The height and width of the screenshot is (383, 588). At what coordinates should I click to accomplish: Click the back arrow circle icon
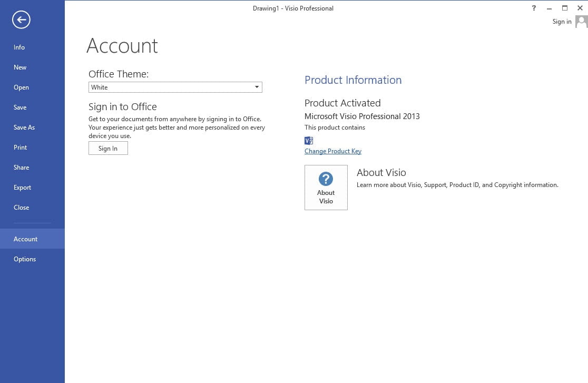21,20
